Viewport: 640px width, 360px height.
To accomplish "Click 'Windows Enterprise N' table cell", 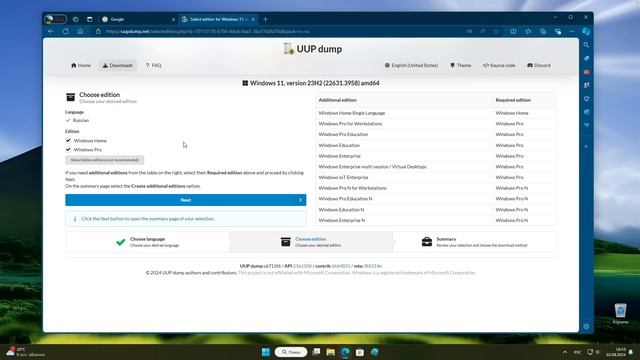I will click(x=404, y=220).
